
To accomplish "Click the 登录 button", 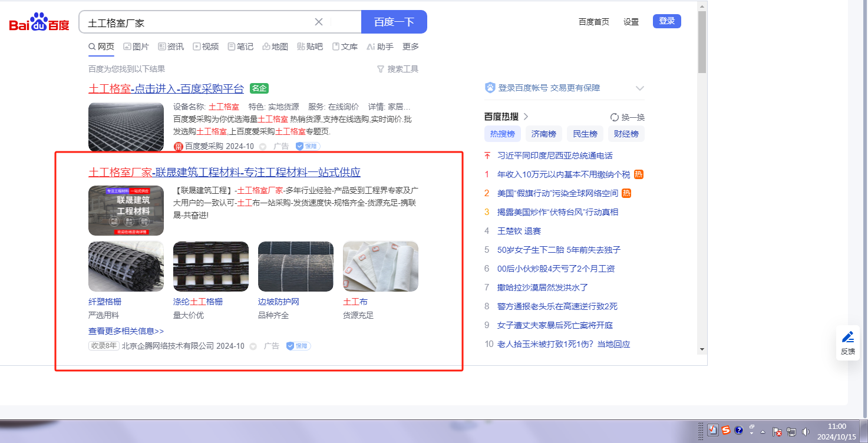I will pyautogui.click(x=667, y=21).
